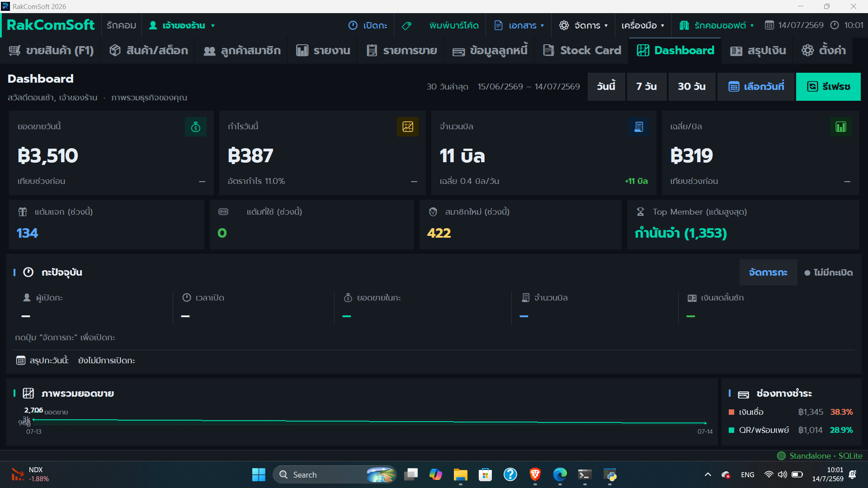Switch to รายงาน tab
The image size is (868, 488).
pyautogui.click(x=323, y=51)
